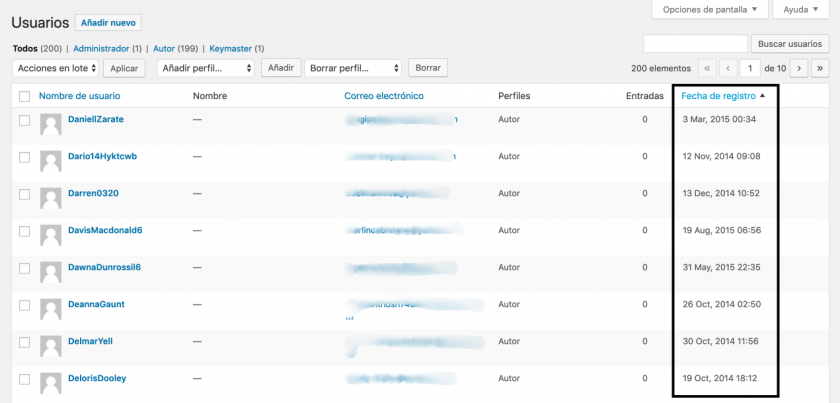Click the previous page arrow

[729, 68]
